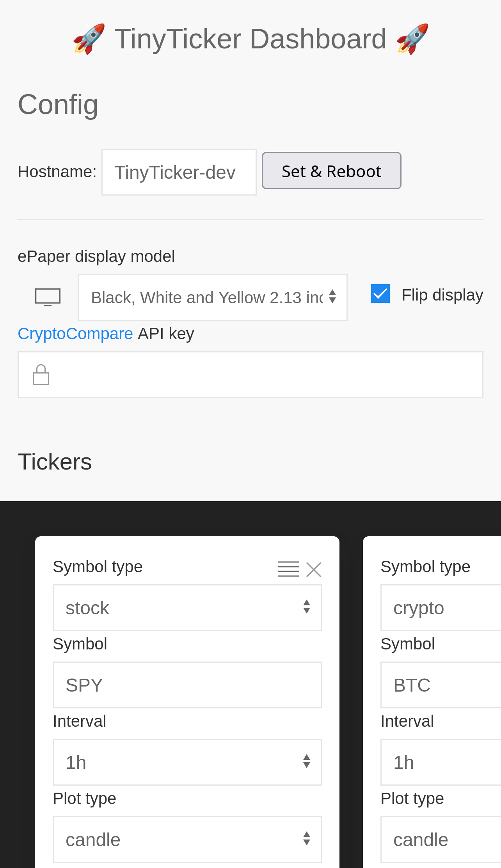The image size is (501, 868).
Task: Focus the Hostname text field
Action: pyautogui.click(x=179, y=172)
